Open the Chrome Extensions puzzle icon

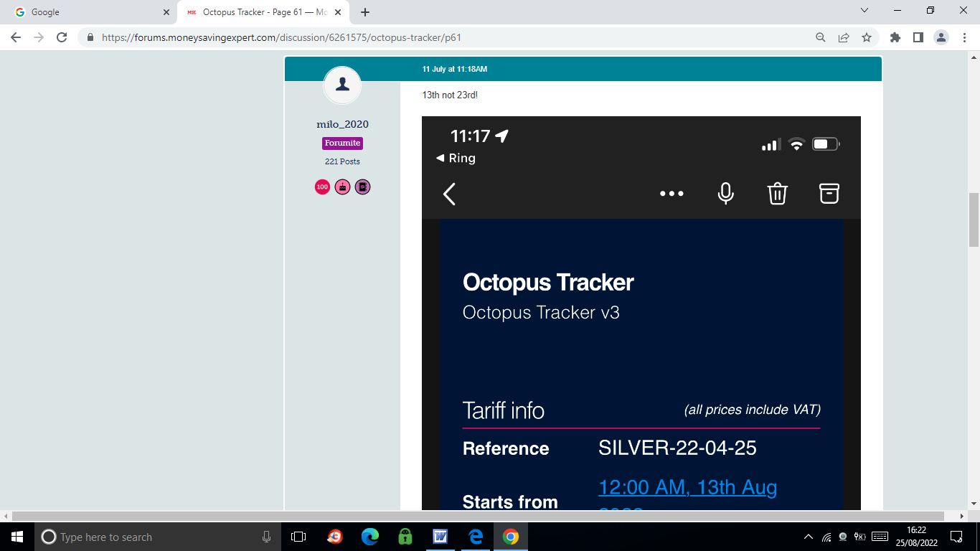point(895,37)
